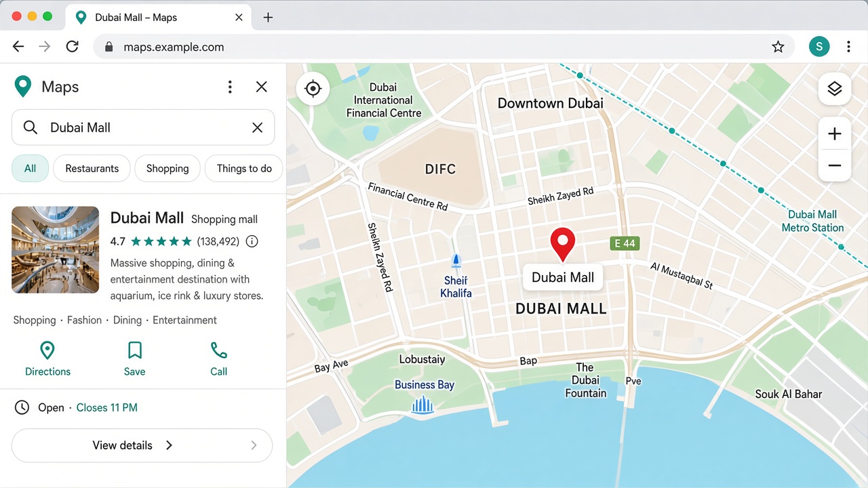Click the clock opening hours icon

click(22, 407)
